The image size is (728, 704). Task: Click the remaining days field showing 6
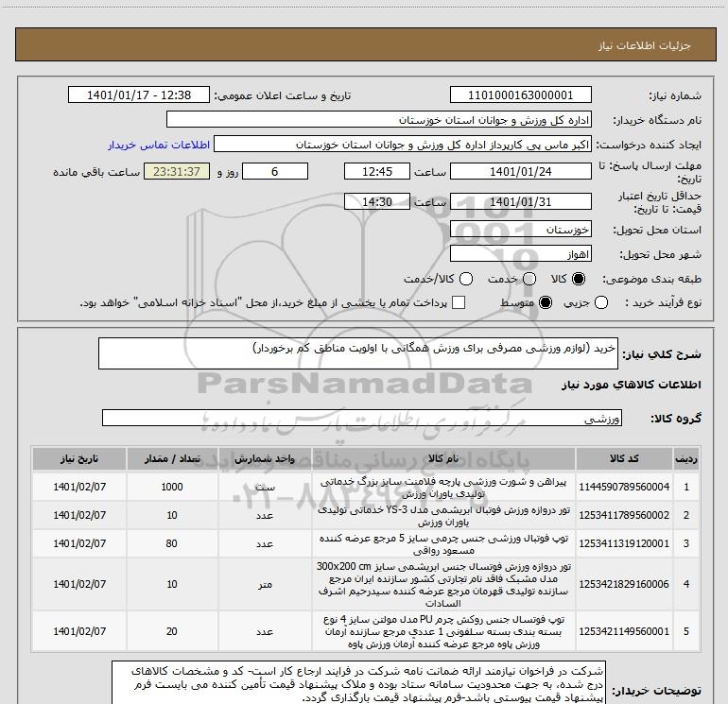(275, 172)
